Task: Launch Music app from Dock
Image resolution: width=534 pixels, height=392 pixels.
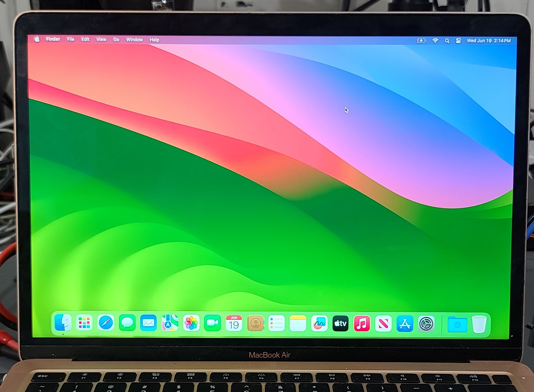Action: coord(362,324)
